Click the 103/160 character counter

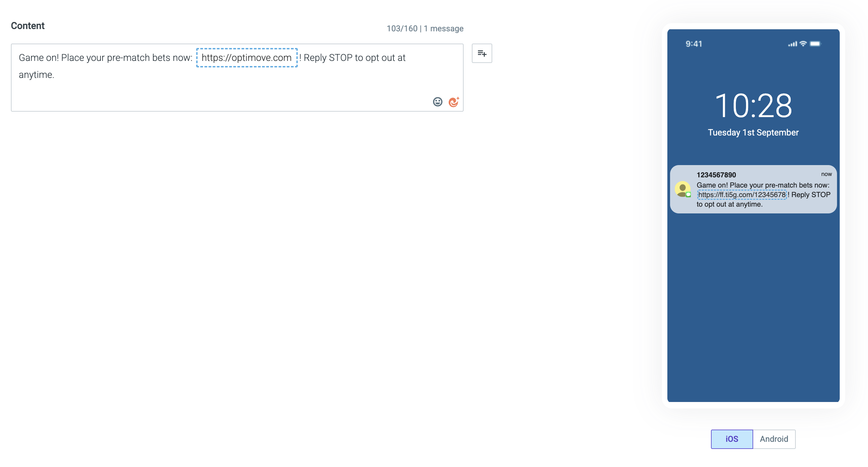coord(402,29)
